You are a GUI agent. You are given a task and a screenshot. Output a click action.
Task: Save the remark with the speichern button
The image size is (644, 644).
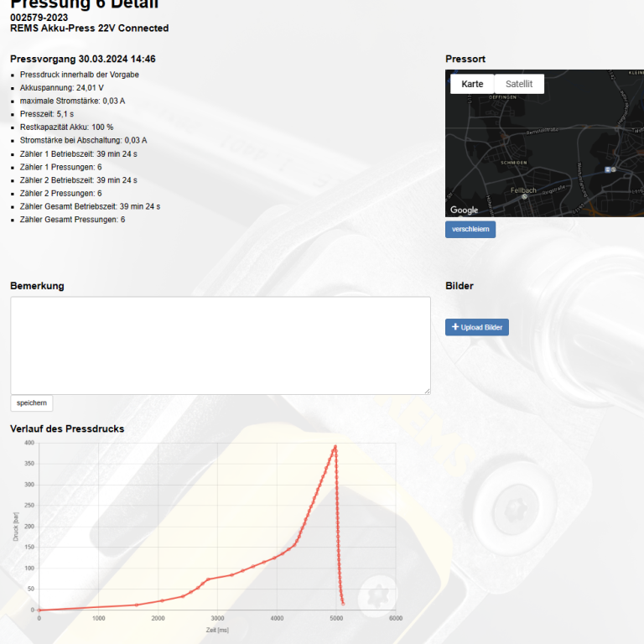coord(32,402)
